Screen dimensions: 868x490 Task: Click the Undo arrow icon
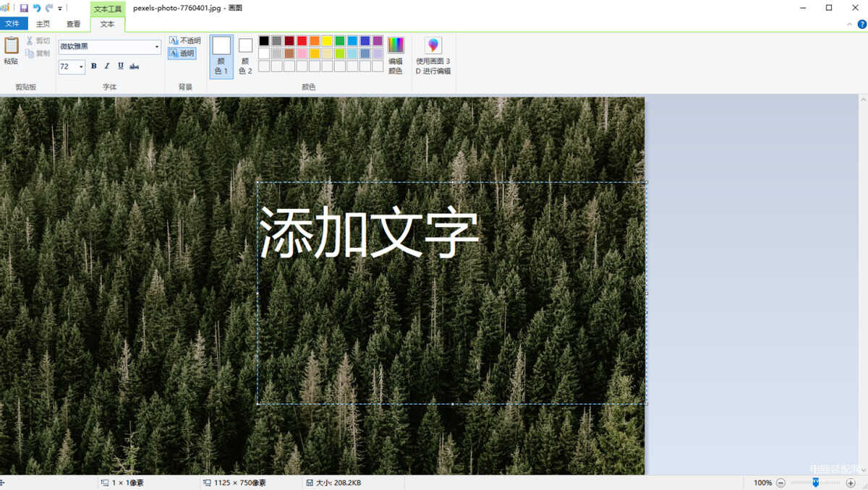[x=37, y=8]
